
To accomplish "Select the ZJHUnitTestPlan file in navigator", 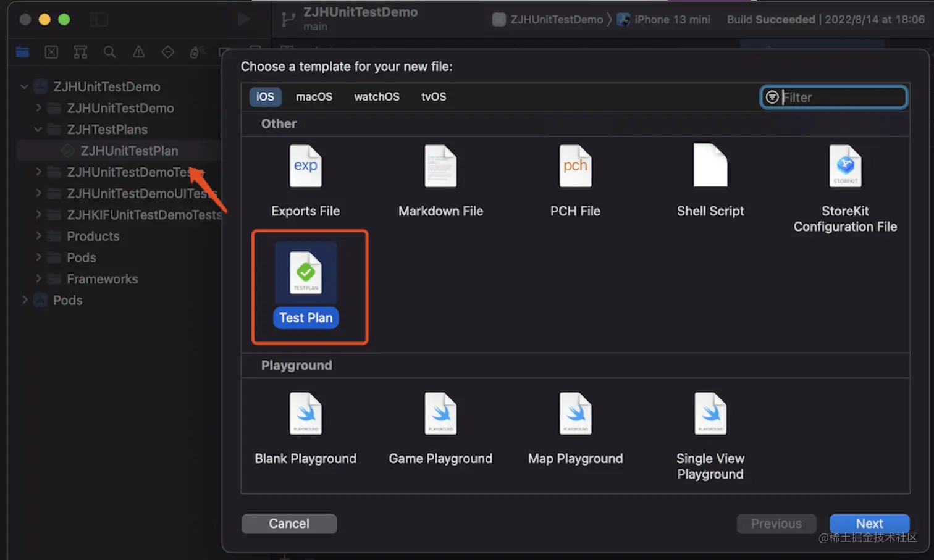I will (x=119, y=151).
